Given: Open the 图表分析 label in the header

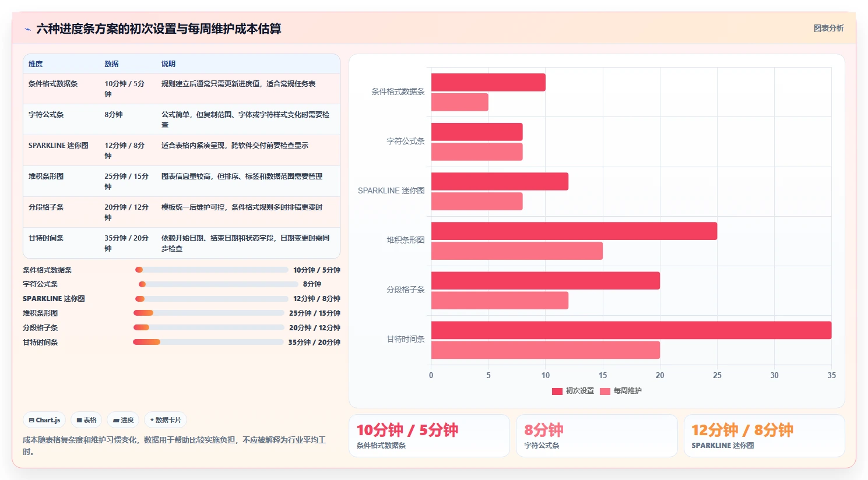Looking at the screenshot, I should pos(828,28).
